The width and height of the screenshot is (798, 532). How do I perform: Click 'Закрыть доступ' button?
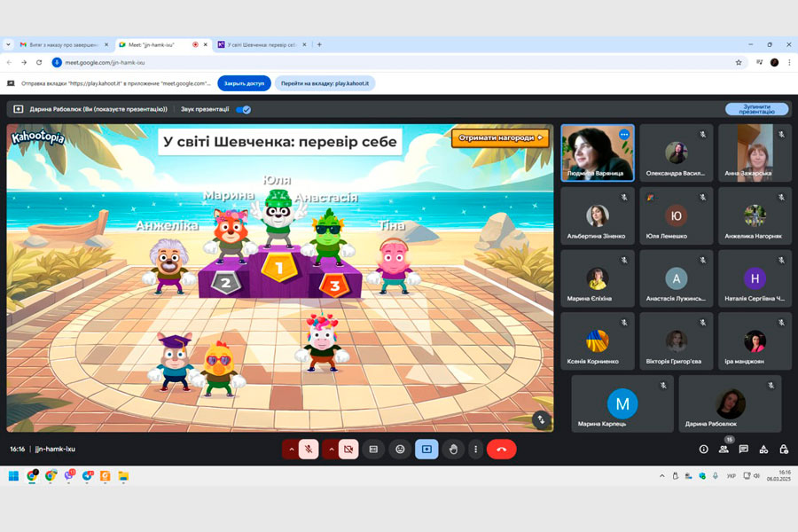[x=245, y=83]
